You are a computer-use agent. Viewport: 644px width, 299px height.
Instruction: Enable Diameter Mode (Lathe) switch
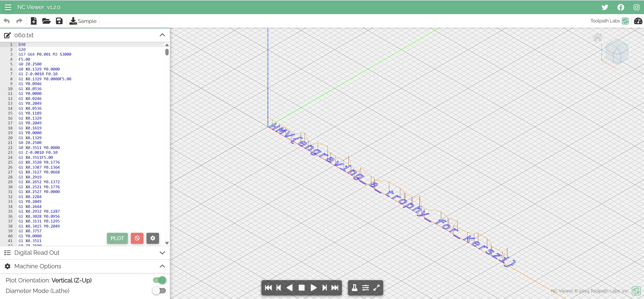pos(159,291)
